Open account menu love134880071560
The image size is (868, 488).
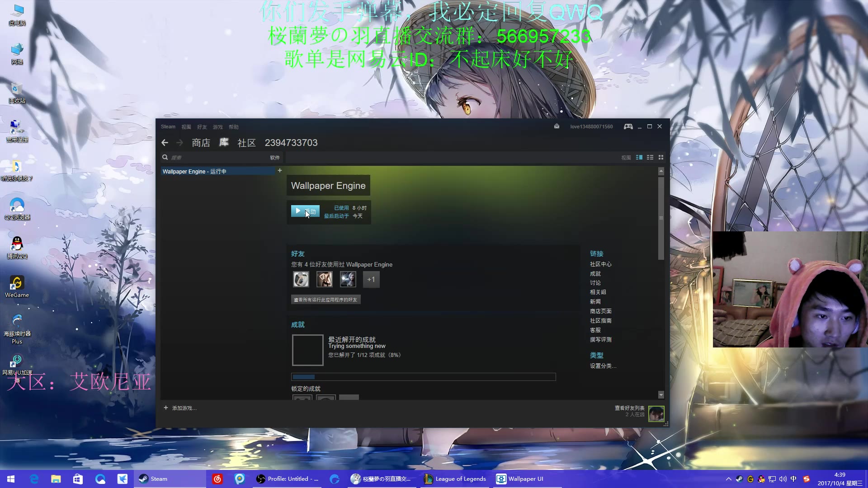point(591,127)
